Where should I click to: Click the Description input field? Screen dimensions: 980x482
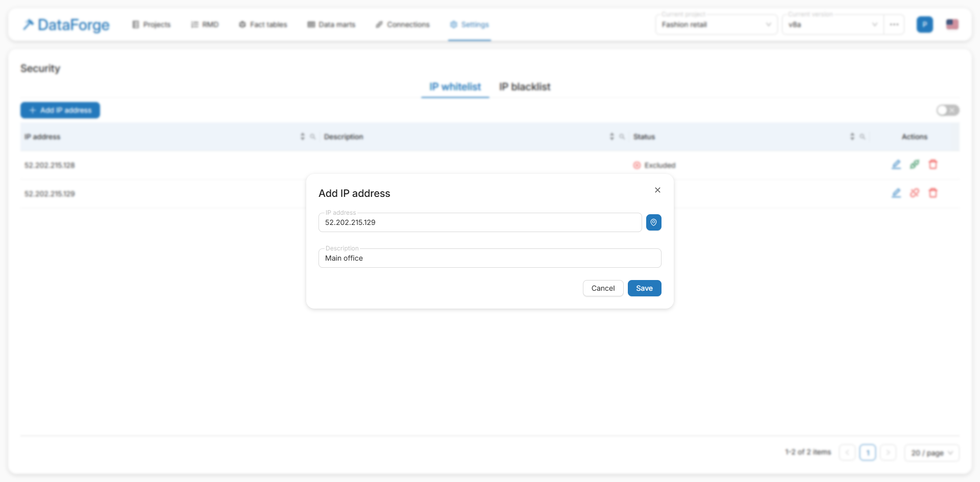click(x=489, y=258)
